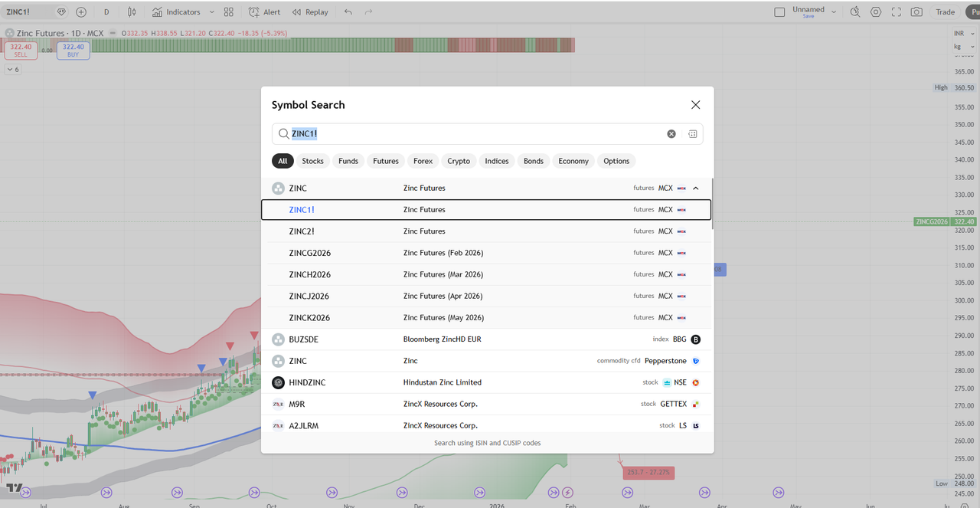Viewport: 980px width, 508px height.
Task: Click the lightning event marker on timeline
Action: click(568, 492)
